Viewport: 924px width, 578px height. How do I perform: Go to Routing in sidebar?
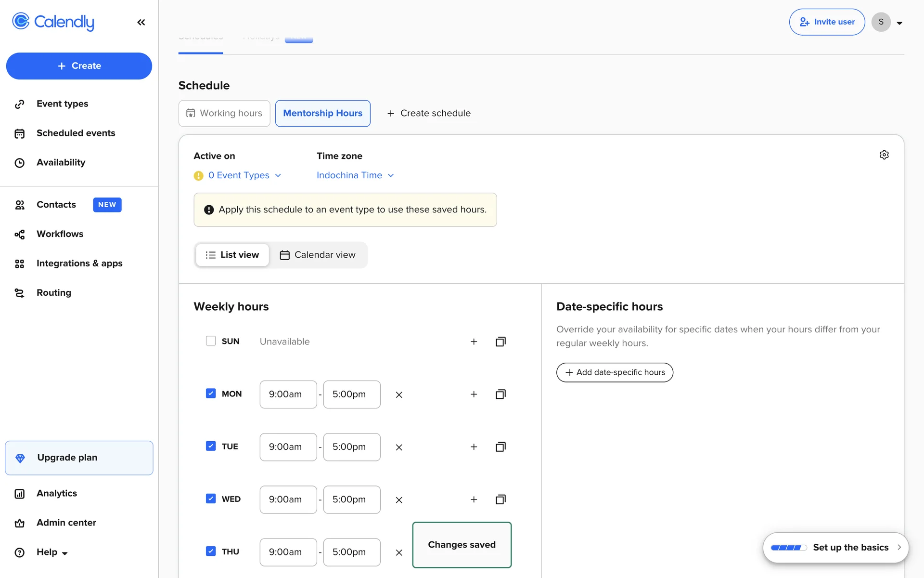[53, 293]
